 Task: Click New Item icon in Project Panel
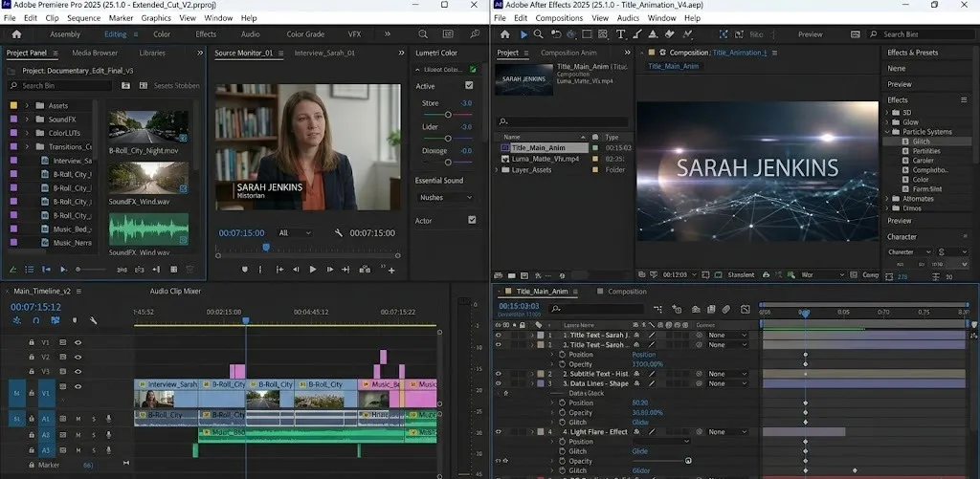(174, 270)
